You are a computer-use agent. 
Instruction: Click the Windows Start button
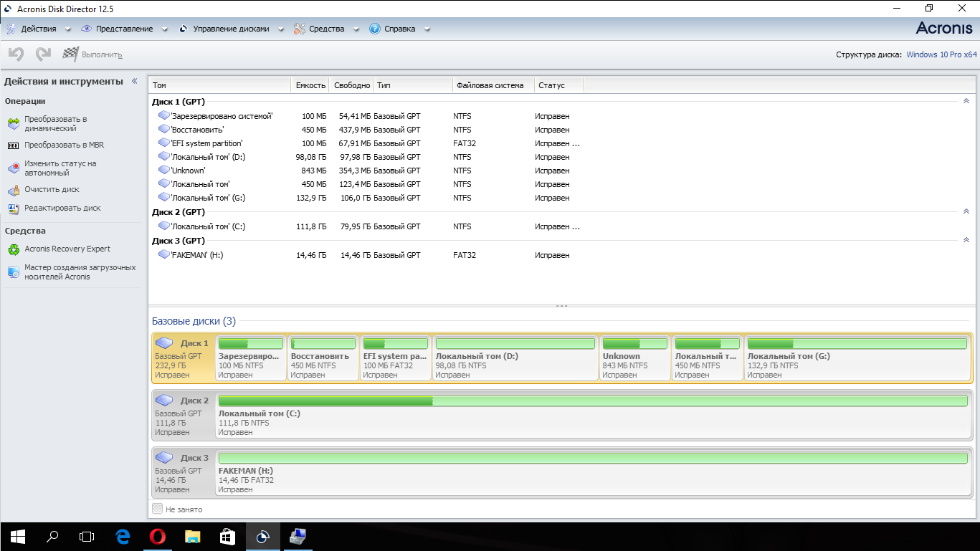17,535
